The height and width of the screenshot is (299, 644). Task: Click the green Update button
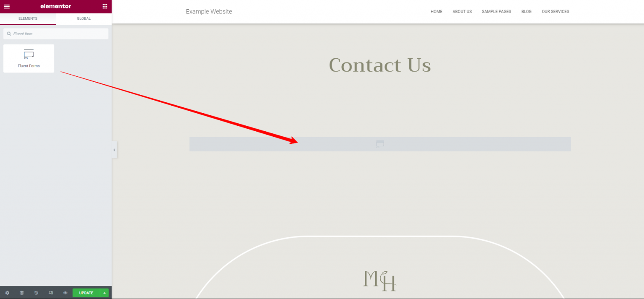click(86, 293)
